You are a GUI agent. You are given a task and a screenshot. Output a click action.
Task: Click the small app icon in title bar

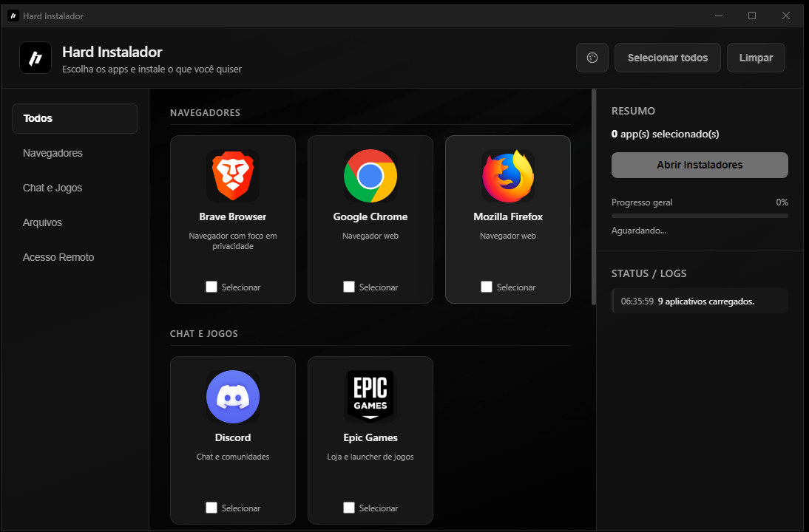tap(13, 16)
